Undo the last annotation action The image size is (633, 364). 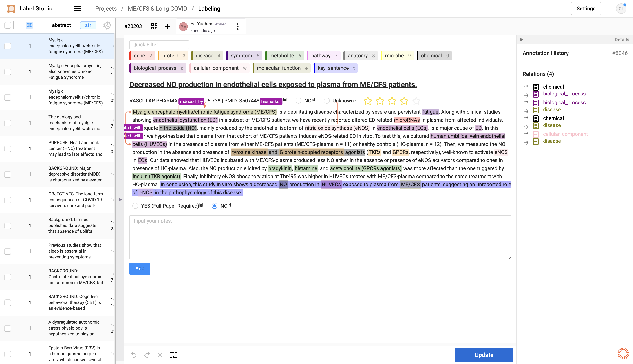pyautogui.click(x=134, y=355)
